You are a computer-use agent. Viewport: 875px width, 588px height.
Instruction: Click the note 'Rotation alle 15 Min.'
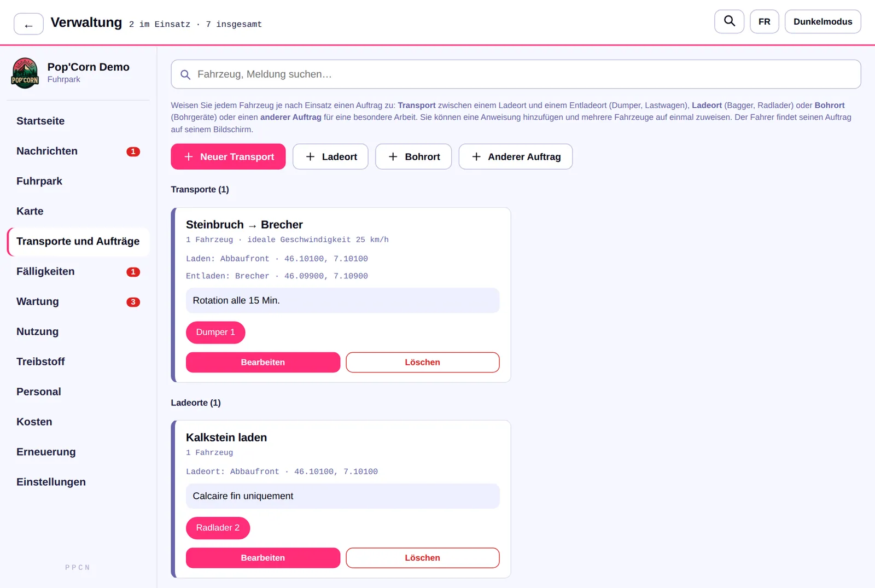342,300
